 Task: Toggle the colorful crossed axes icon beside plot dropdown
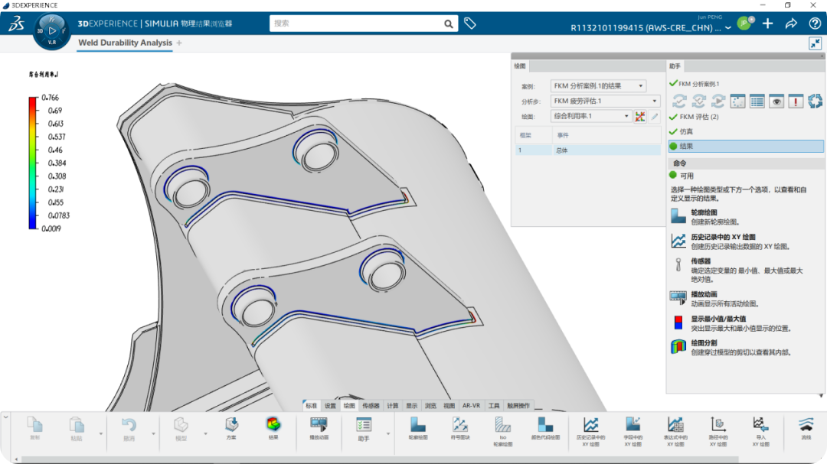click(640, 117)
